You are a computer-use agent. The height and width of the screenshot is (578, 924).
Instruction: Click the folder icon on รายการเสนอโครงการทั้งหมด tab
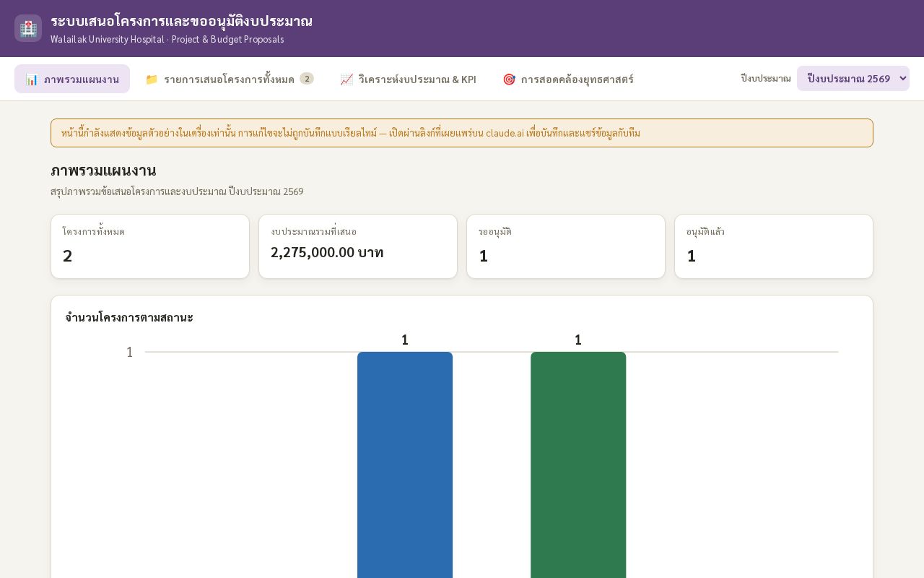point(152,79)
